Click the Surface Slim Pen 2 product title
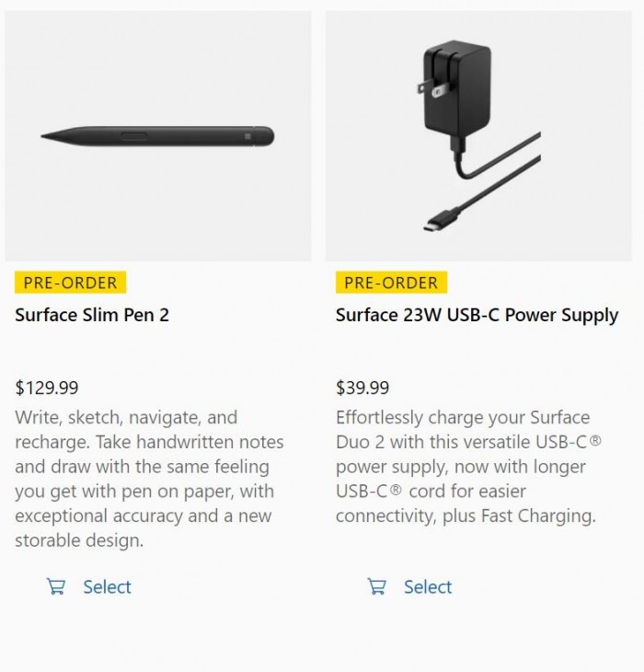The height and width of the screenshot is (672, 644). tap(92, 315)
